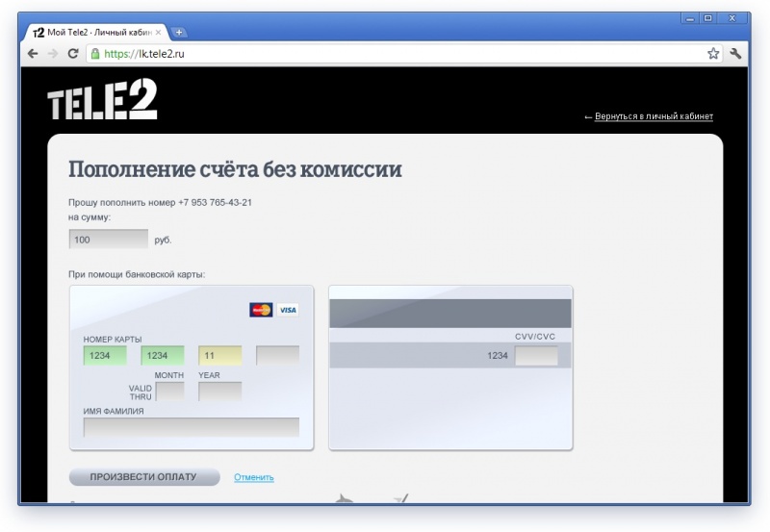This screenshot has width=770, height=532.
Task: Click the TELE2 logo
Action: pyautogui.click(x=102, y=99)
